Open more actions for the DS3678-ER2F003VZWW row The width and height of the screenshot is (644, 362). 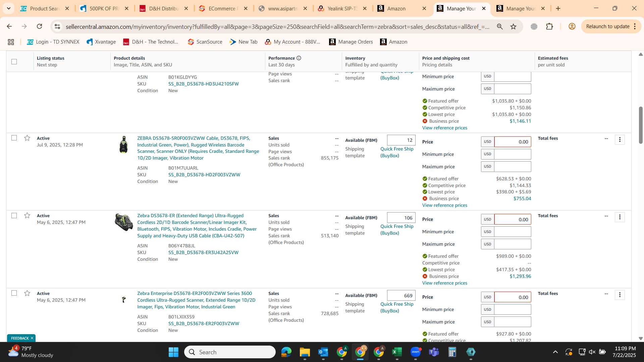point(620,295)
